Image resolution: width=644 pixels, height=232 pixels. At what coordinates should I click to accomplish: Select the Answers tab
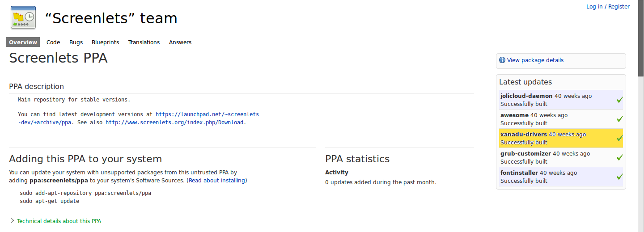(180, 42)
